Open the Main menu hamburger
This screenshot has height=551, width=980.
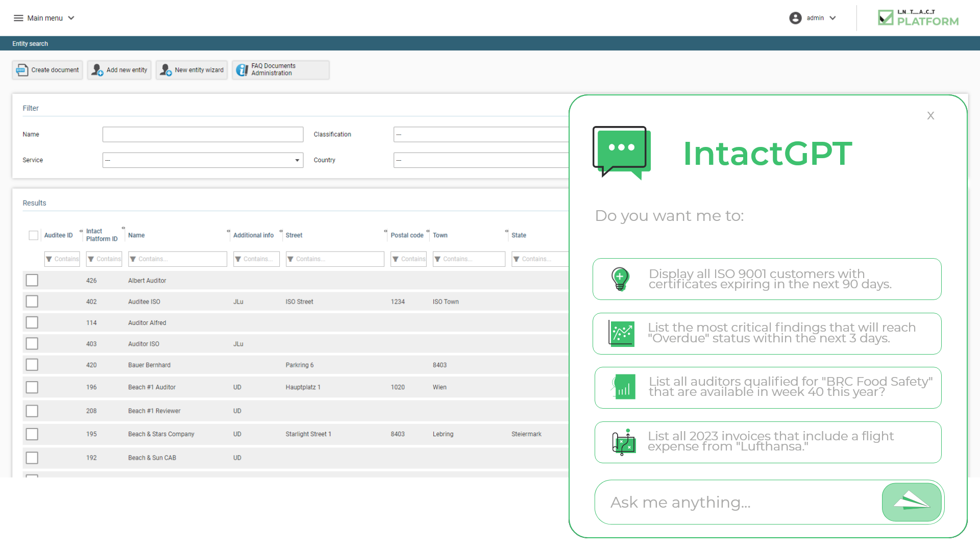[18, 18]
